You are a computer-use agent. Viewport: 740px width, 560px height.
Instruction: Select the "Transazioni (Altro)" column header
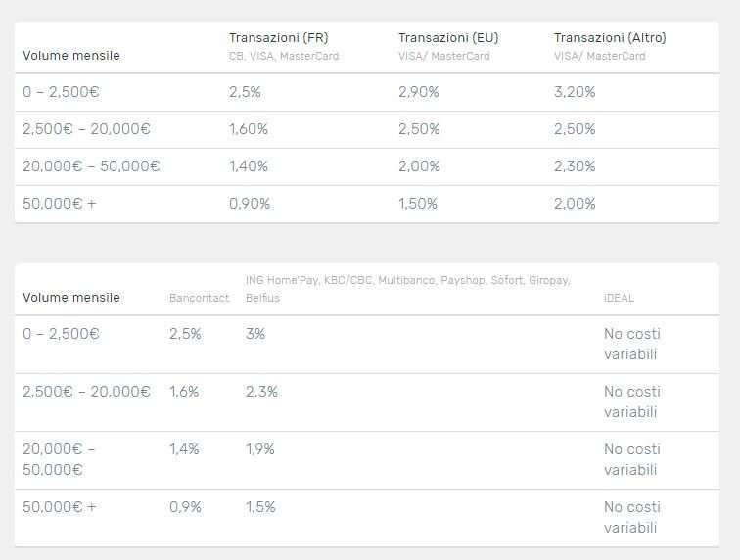point(610,37)
